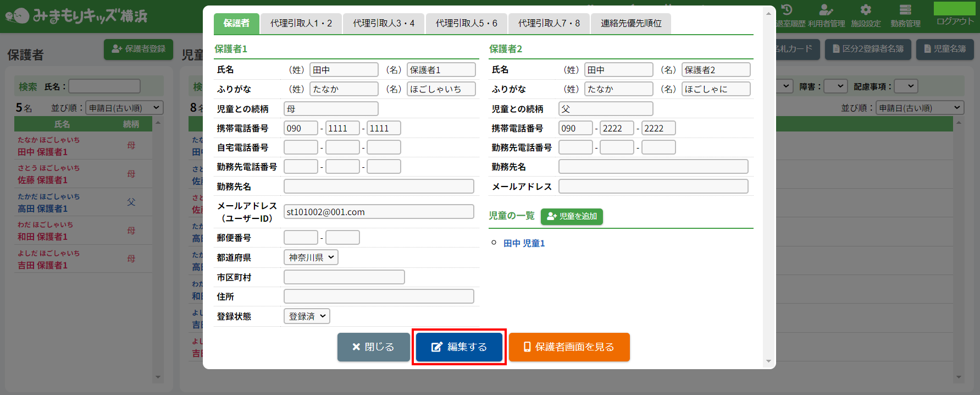The image size is (980, 395).
Task: Click 保護者画面を見る orange button
Action: [x=569, y=347]
